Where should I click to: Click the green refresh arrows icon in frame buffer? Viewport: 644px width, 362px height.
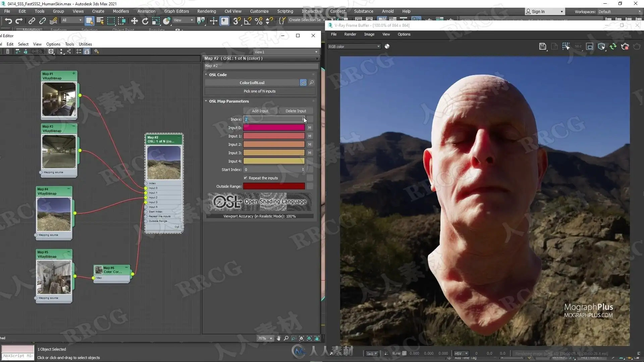tap(613, 47)
